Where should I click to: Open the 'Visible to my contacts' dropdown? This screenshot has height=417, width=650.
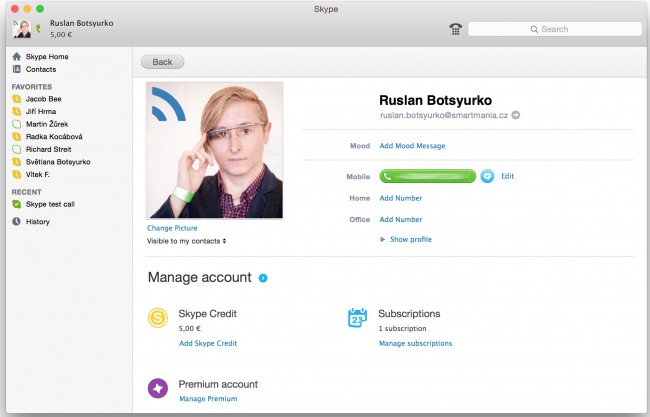[187, 241]
